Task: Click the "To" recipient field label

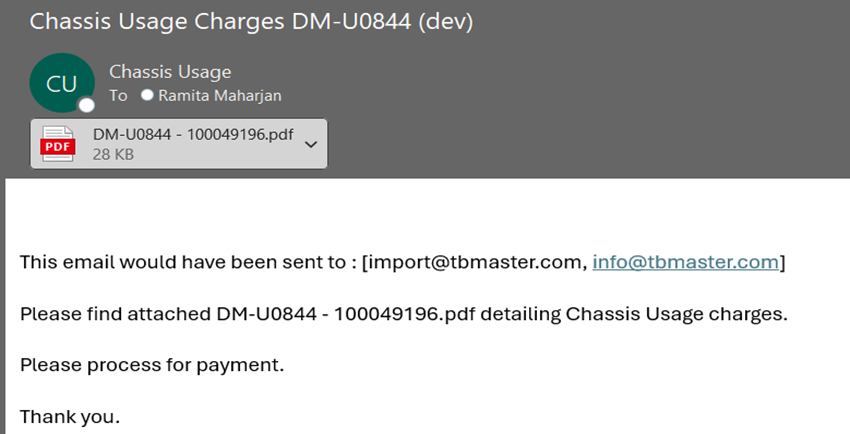Action: [x=118, y=96]
